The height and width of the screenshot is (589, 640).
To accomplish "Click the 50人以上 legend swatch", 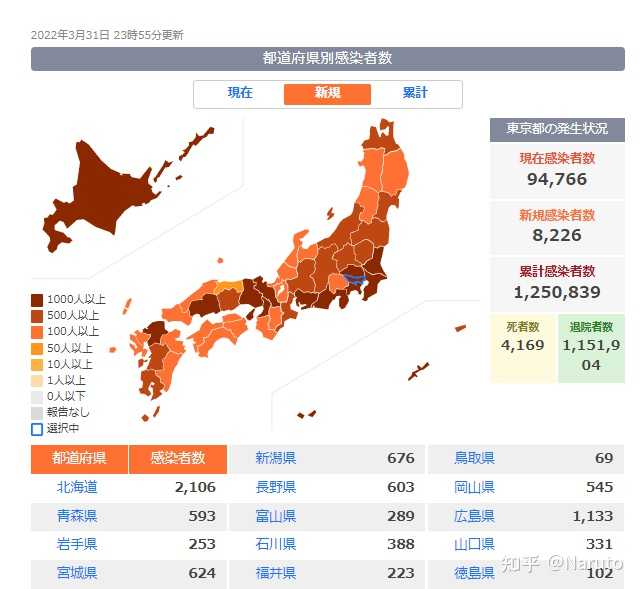I will (37, 349).
